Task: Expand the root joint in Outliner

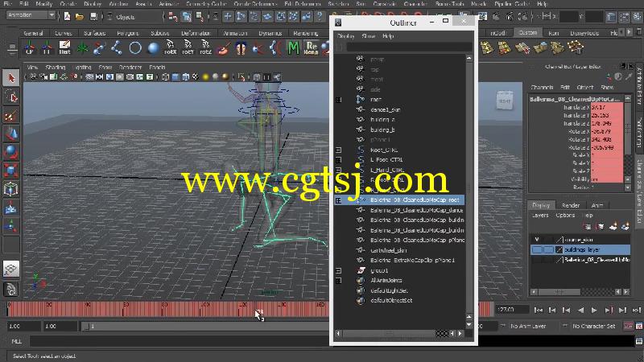Action: [x=338, y=100]
